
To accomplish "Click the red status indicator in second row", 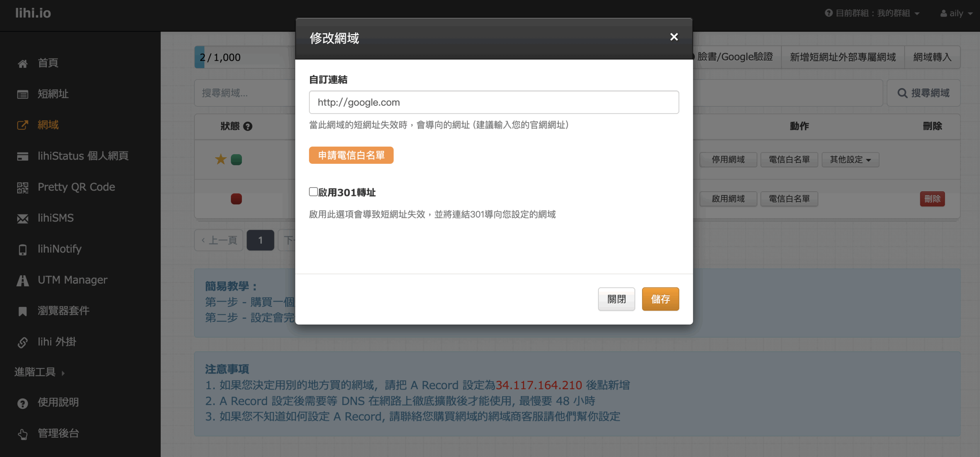I will (236, 199).
